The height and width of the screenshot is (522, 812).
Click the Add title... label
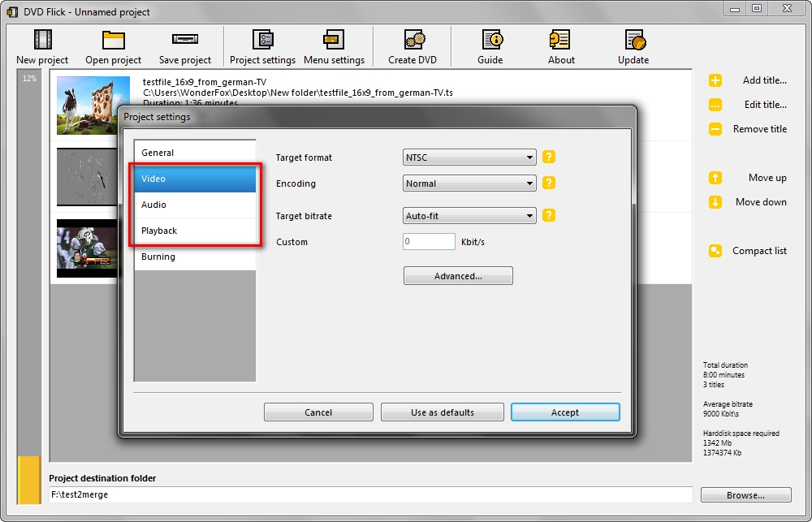764,80
